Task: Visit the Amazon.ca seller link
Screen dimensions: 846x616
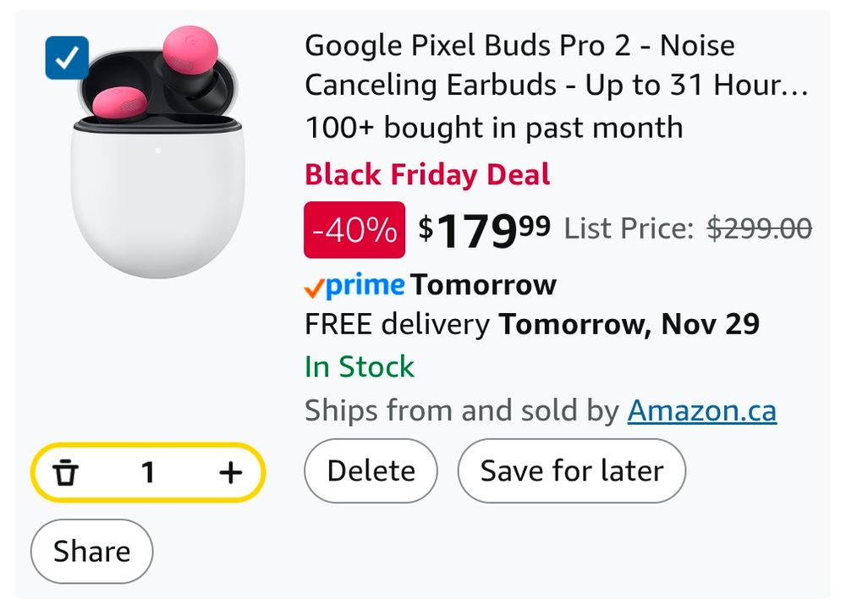Action: [x=702, y=410]
